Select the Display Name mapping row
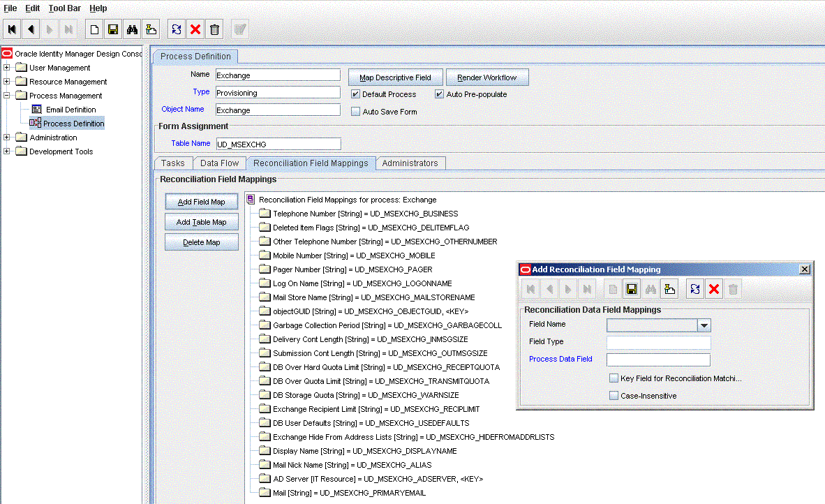The height and width of the screenshot is (504, 825). click(358, 451)
